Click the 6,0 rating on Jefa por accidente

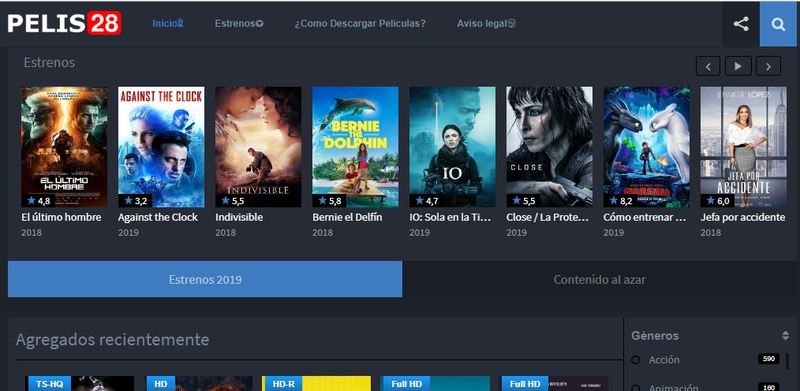point(718,201)
